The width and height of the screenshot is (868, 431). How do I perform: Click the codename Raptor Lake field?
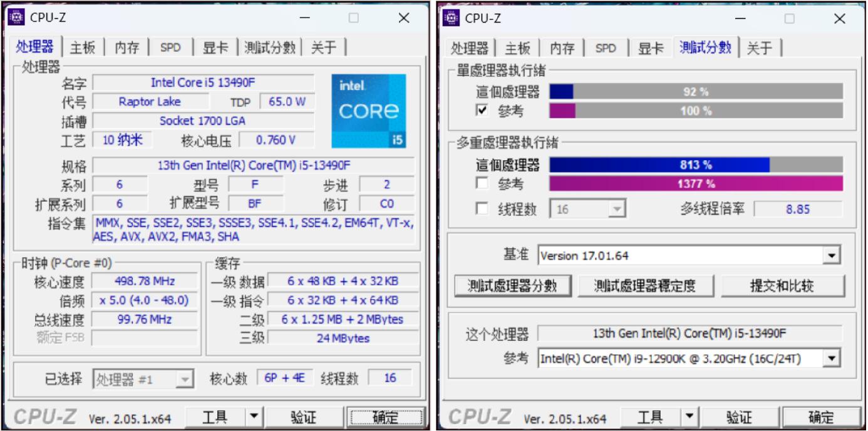(150, 101)
